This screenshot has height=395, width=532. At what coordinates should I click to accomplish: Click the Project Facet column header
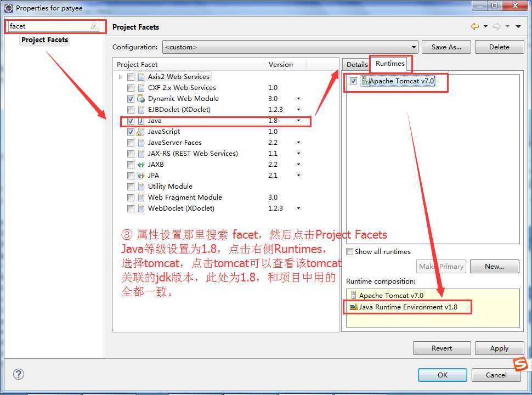(x=189, y=65)
